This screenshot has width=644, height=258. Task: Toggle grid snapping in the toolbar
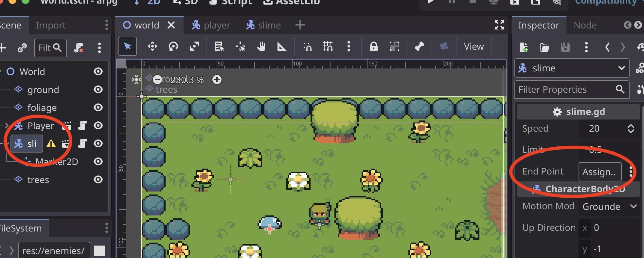point(328,47)
